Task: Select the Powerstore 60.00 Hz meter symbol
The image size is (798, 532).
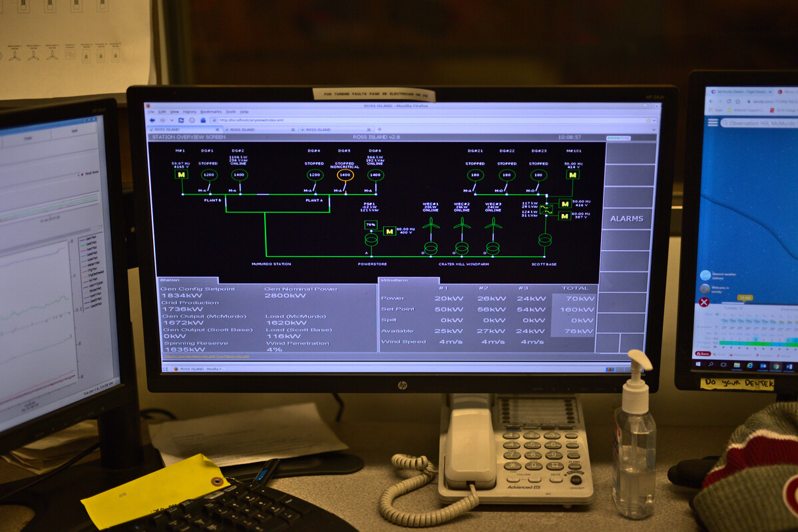Action: tap(390, 231)
